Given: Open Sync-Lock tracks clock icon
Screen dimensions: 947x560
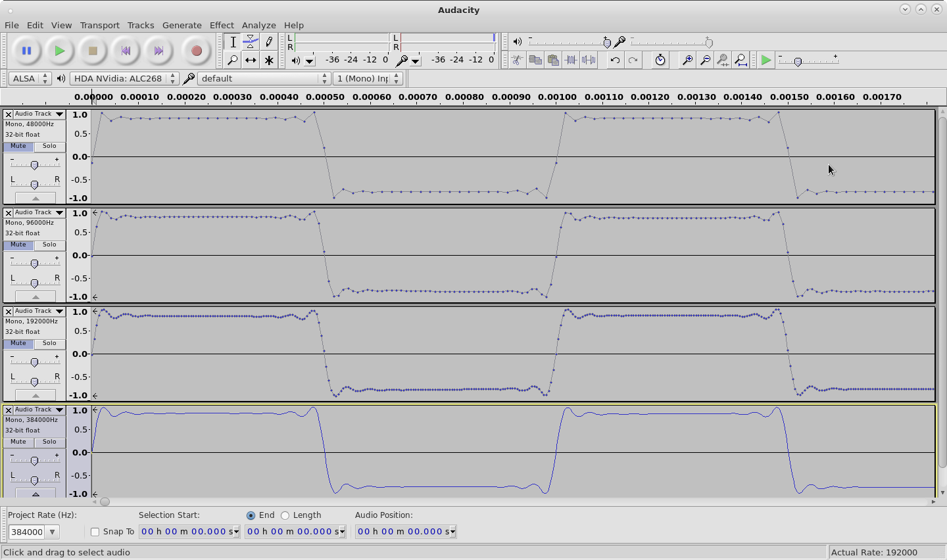Looking at the screenshot, I should [x=660, y=60].
